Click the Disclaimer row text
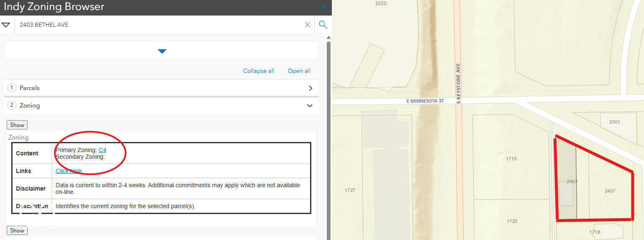 (178, 188)
